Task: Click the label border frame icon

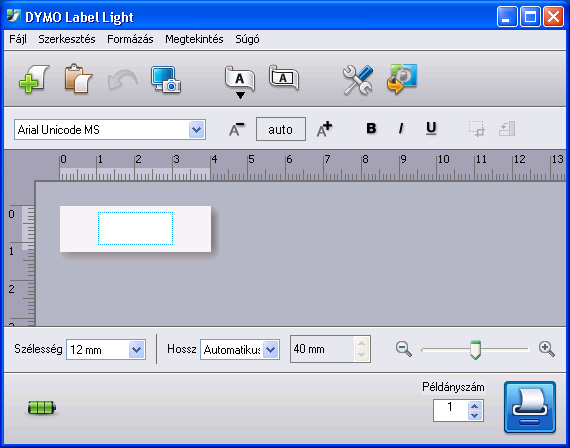Action: click(x=284, y=77)
